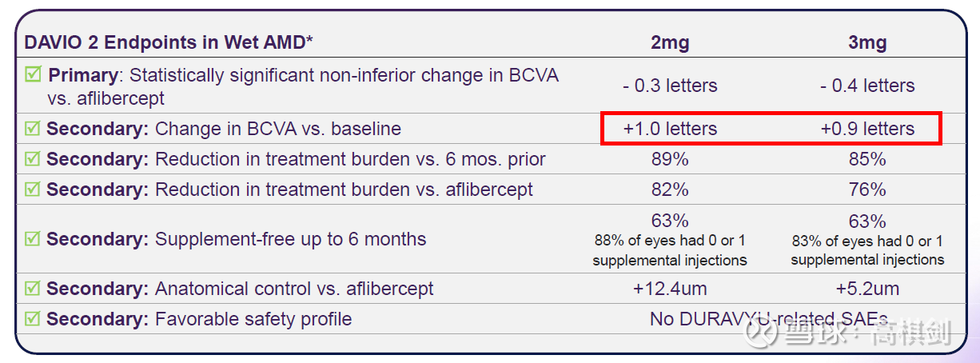This screenshot has height=363, width=980.
Task: Select the 2mg column header
Action: coord(670,42)
